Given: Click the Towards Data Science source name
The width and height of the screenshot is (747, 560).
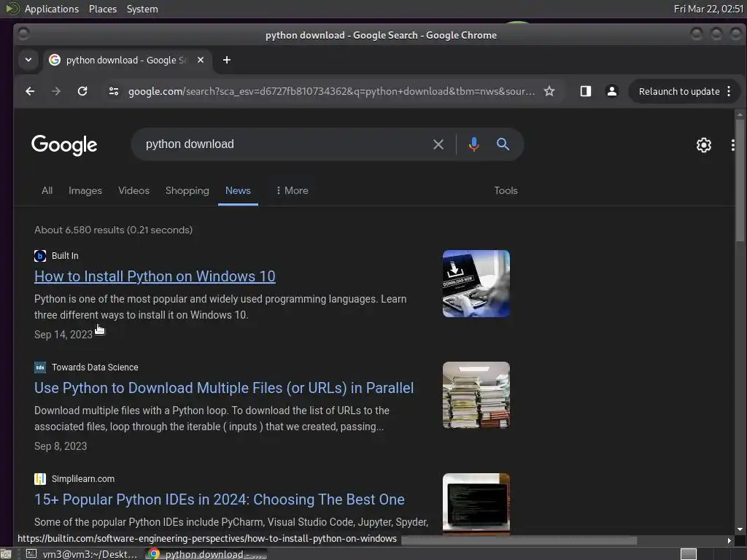Looking at the screenshot, I should [95, 367].
